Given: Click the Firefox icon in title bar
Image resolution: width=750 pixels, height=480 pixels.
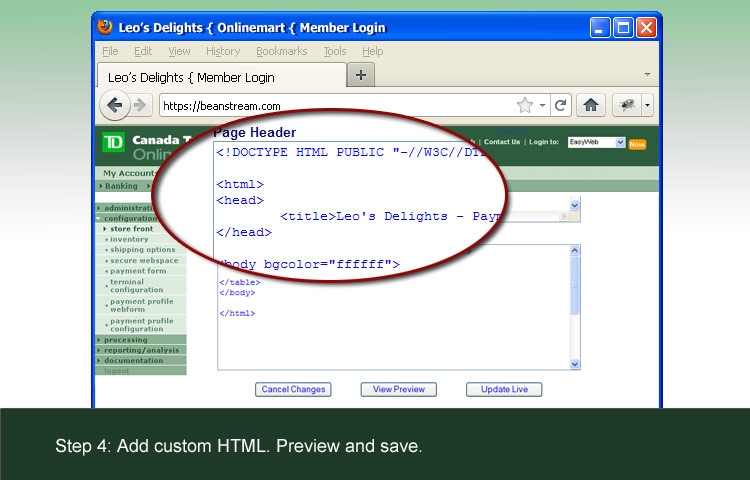Looking at the screenshot, I should (x=105, y=27).
